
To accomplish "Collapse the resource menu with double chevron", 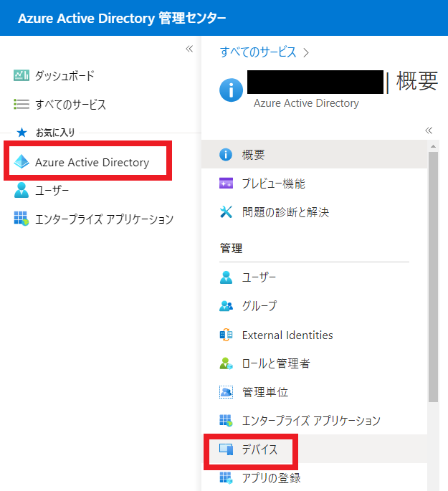I will (x=429, y=130).
